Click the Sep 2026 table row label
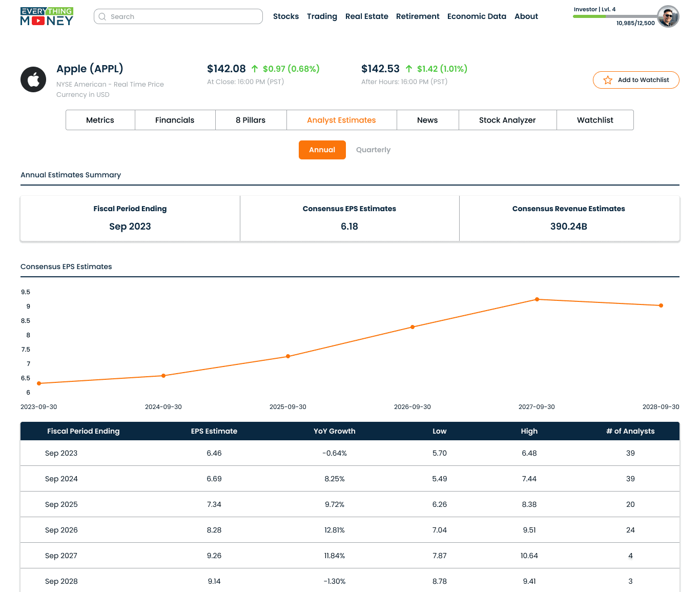Image resolution: width=700 pixels, height=592 pixels. tap(61, 530)
